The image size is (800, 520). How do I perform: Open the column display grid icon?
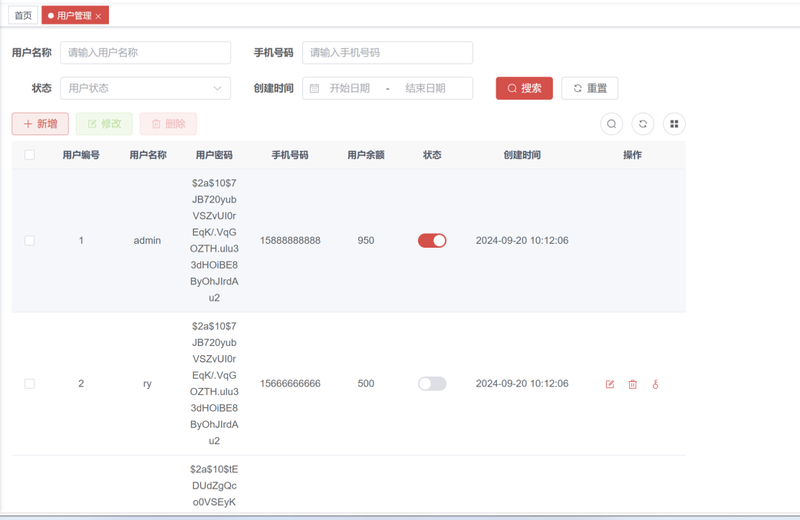674,124
